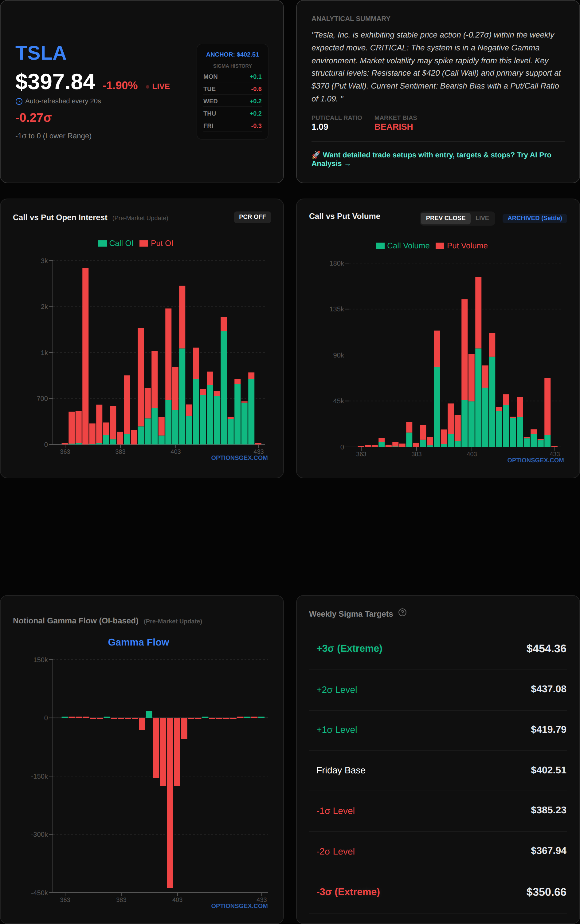Click the red LIVE status dot
This screenshot has height=924, width=580.
(x=147, y=87)
